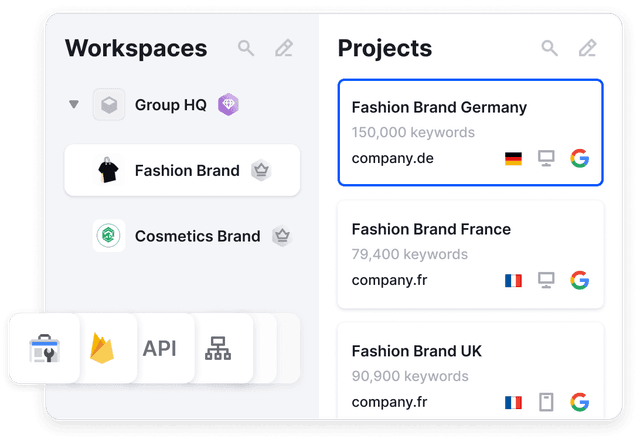Image resolution: width=640 pixels, height=442 pixels.
Task: Edit workspaces using the pencil icon
Action: pos(284,48)
